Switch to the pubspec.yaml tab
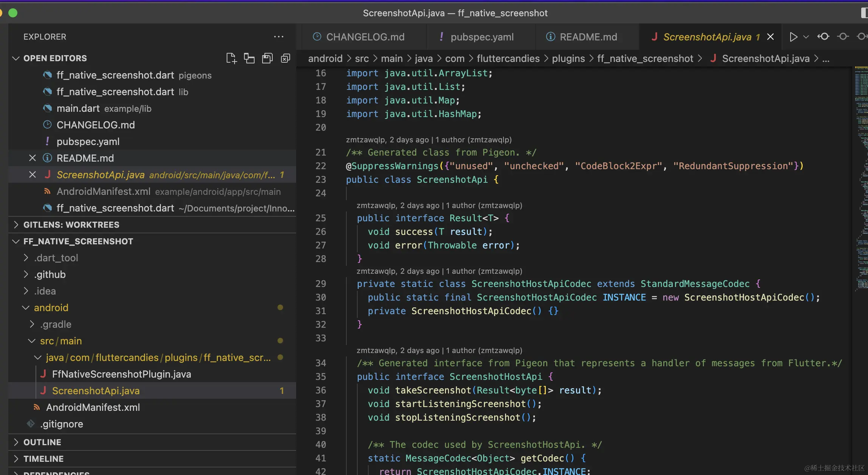Image resolution: width=868 pixels, height=475 pixels. coord(482,37)
